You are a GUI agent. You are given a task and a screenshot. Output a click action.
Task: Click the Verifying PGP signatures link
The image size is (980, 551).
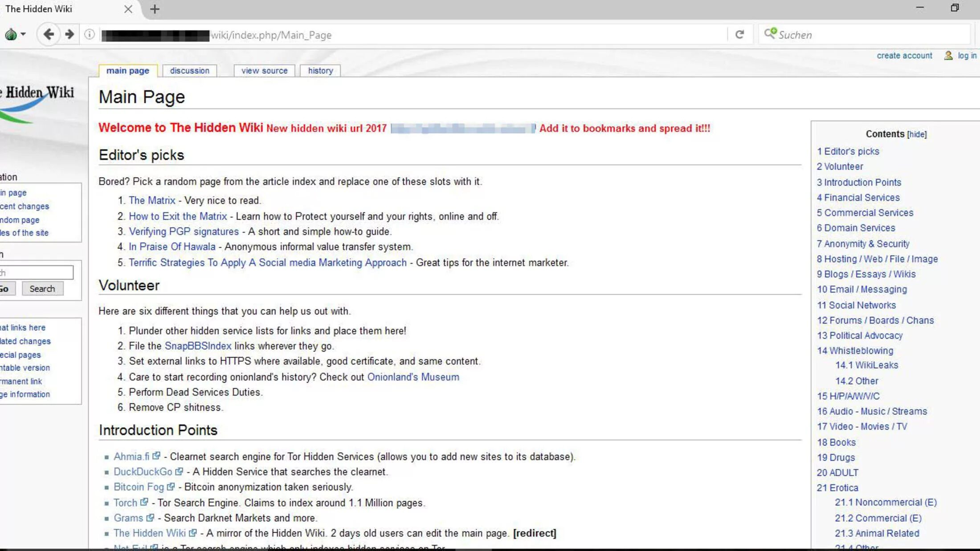(x=184, y=231)
